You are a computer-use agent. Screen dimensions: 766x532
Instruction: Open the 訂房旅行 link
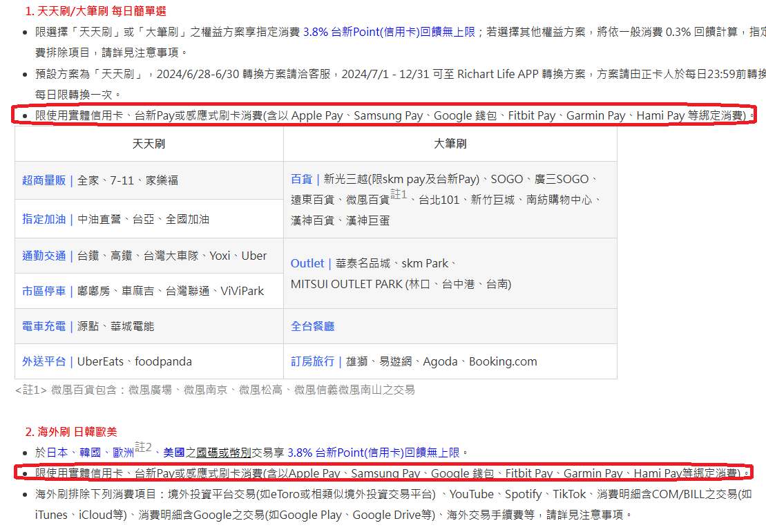pyautogui.click(x=312, y=361)
